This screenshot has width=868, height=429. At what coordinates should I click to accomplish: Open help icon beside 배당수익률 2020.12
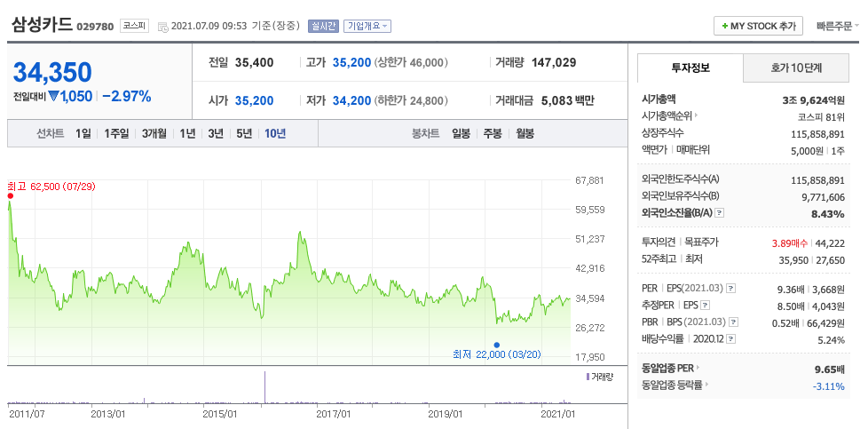pos(731,339)
